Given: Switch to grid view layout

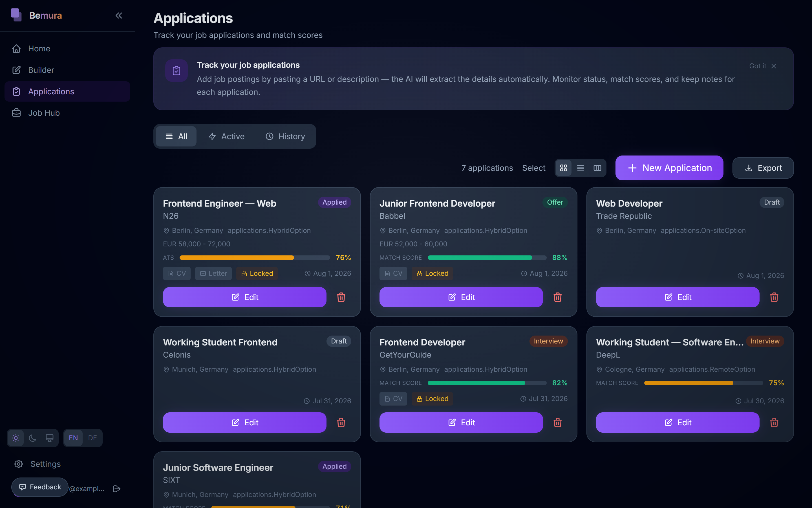Looking at the screenshot, I should point(563,168).
